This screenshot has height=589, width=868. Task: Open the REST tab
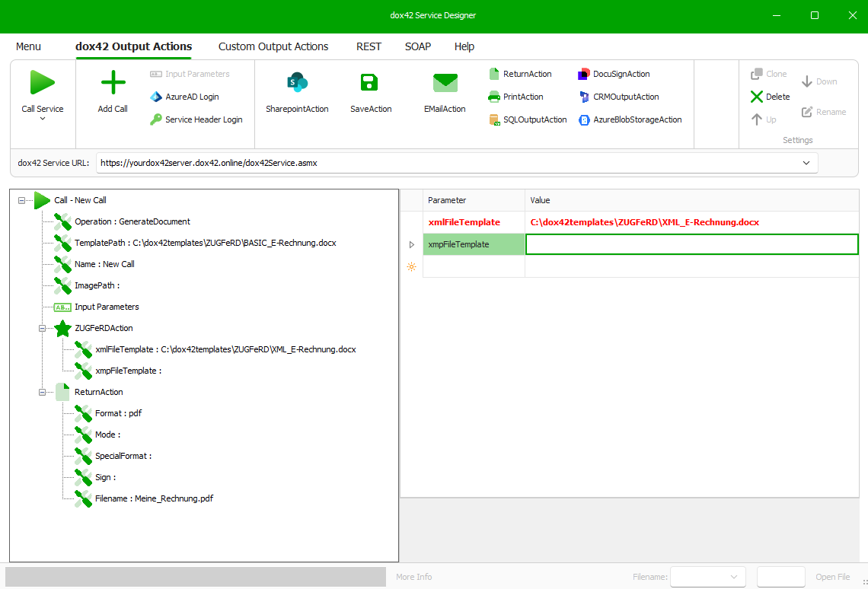click(x=369, y=46)
